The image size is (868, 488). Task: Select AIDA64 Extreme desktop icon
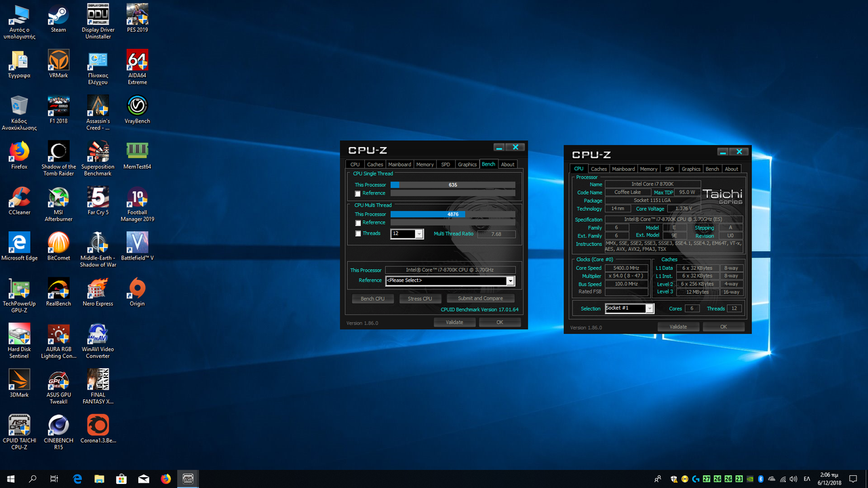(x=138, y=67)
